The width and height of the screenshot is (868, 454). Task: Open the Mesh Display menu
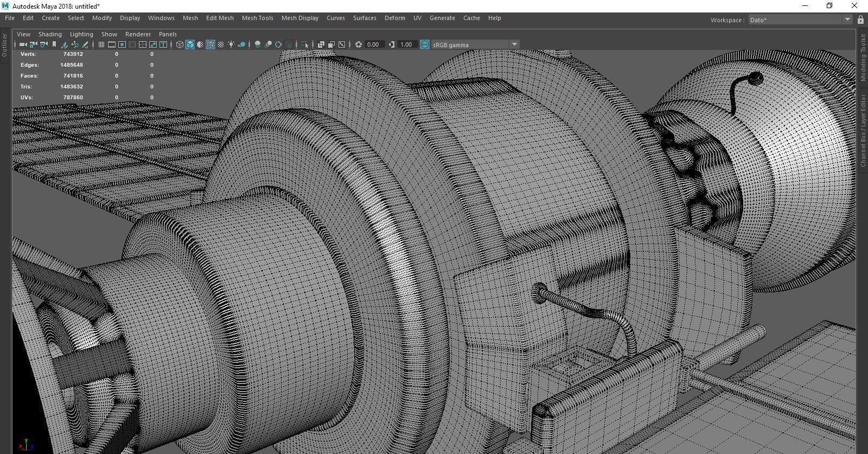[x=300, y=18]
